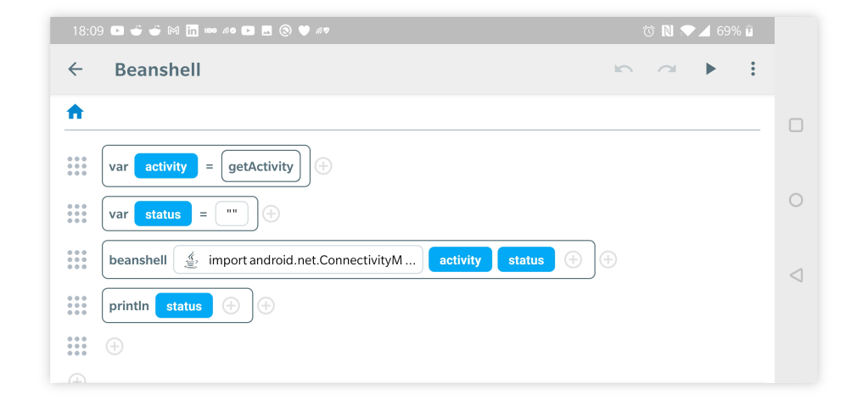Insert new statement on empty last row
Image resolution: width=868 pixels, height=400 pixels.
(115, 346)
